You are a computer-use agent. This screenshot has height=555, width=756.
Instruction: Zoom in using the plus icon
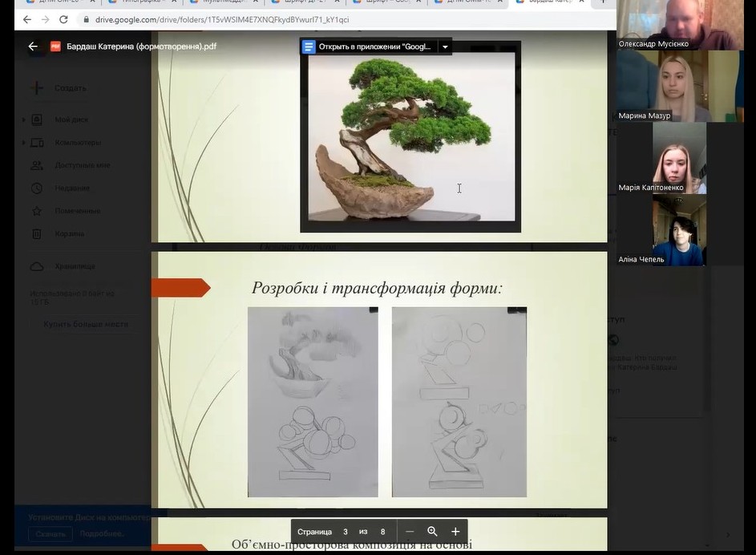[455, 532]
